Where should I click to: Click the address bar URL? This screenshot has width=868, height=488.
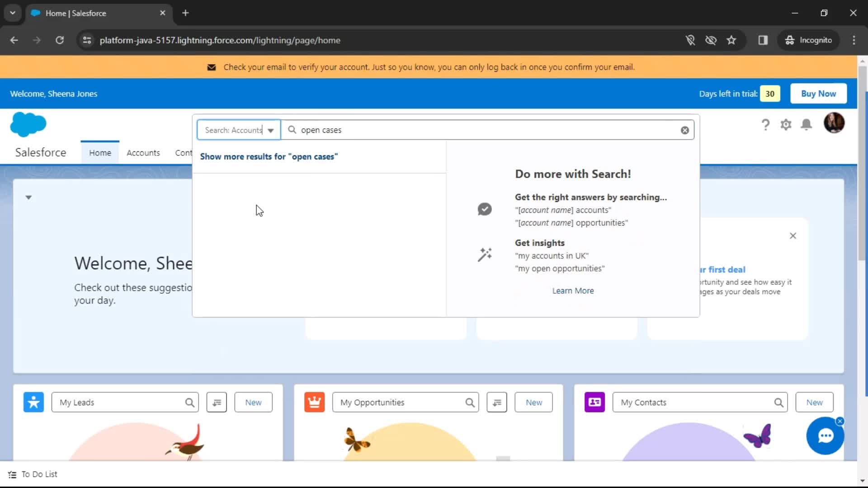click(x=220, y=40)
